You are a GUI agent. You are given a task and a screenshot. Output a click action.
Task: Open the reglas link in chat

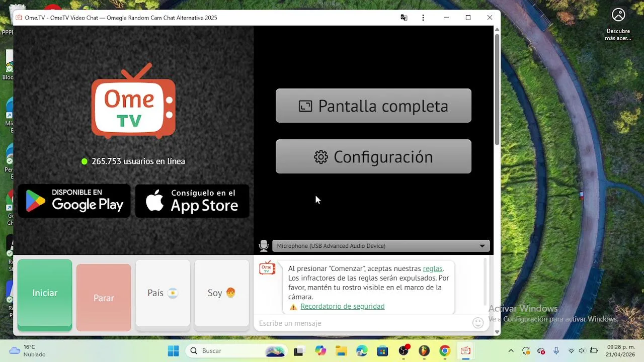[433, 268]
